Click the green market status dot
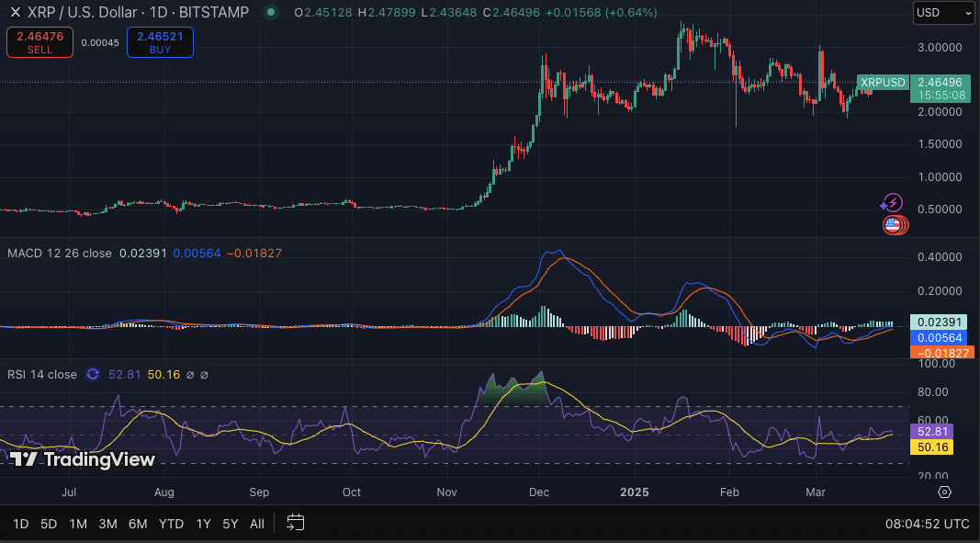This screenshot has height=543, width=980. coord(271,12)
